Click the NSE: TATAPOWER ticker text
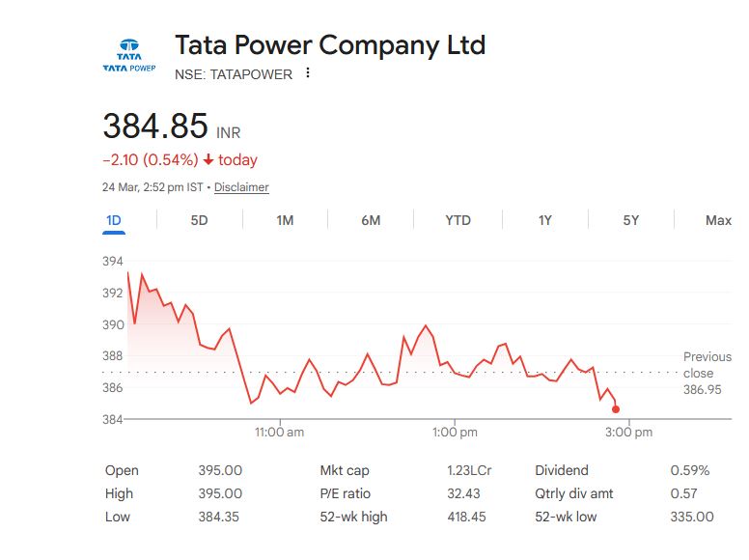Viewport: 749px width, 560px height. [234, 74]
